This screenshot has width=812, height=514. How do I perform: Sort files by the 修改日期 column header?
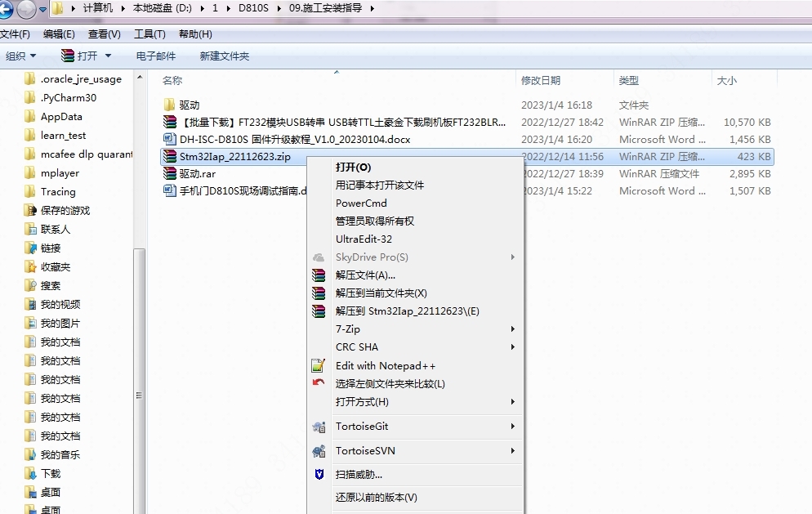point(541,81)
